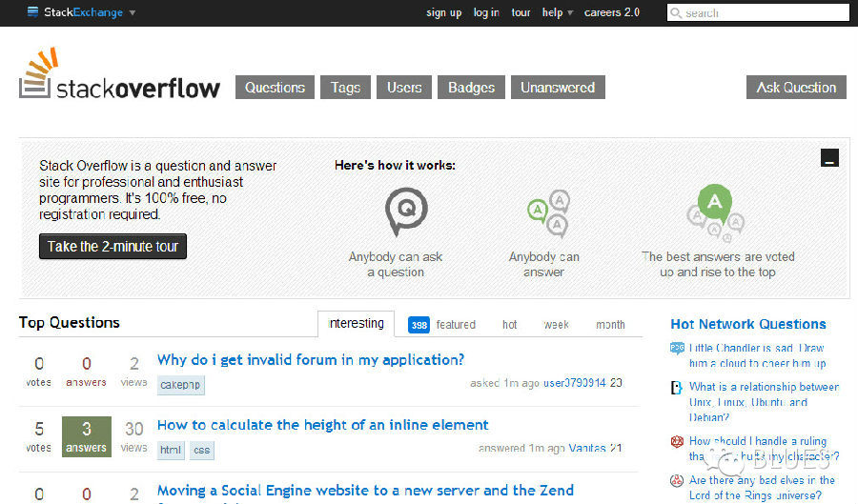Click the Top Questions heading
Screen dimensions: 858x504
click(x=69, y=323)
